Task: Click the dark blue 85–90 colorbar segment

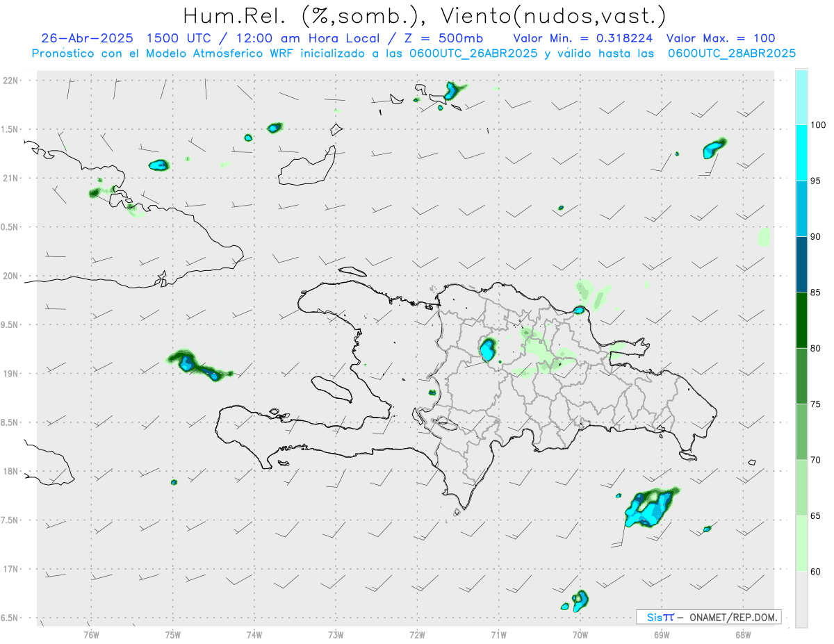Action: 801,265
